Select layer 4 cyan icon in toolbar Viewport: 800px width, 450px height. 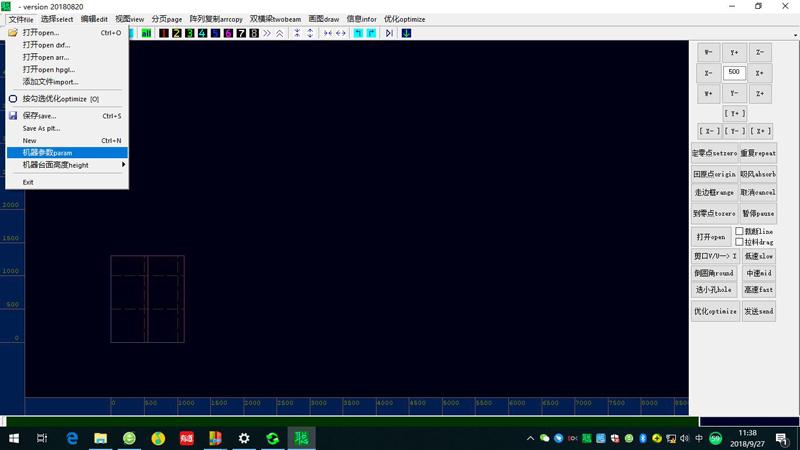click(x=203, y=33)
